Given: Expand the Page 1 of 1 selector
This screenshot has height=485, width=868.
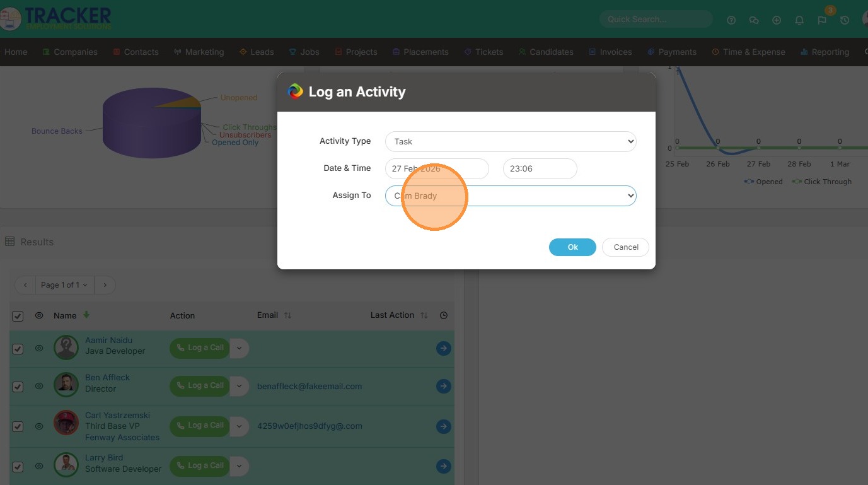Looking at the screenshot, I should point(64,285).
